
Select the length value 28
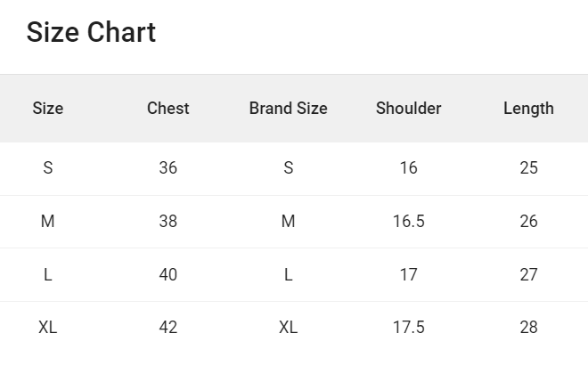click(528, 328)
